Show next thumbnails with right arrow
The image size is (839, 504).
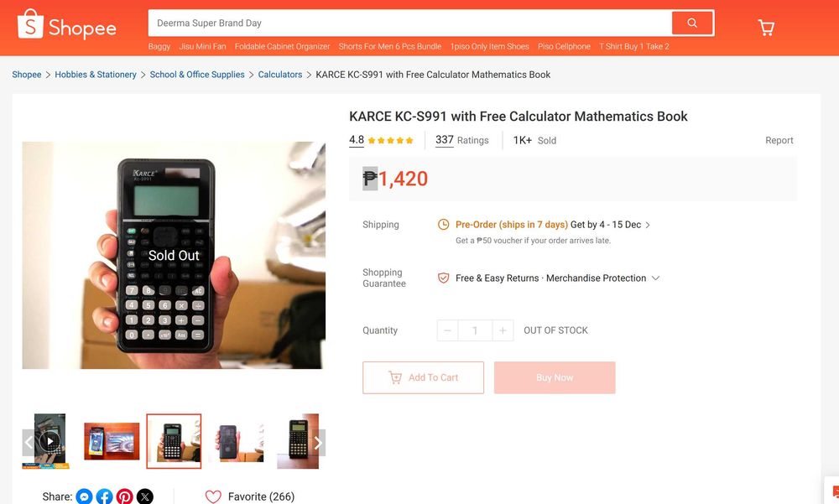pos(318,443)
